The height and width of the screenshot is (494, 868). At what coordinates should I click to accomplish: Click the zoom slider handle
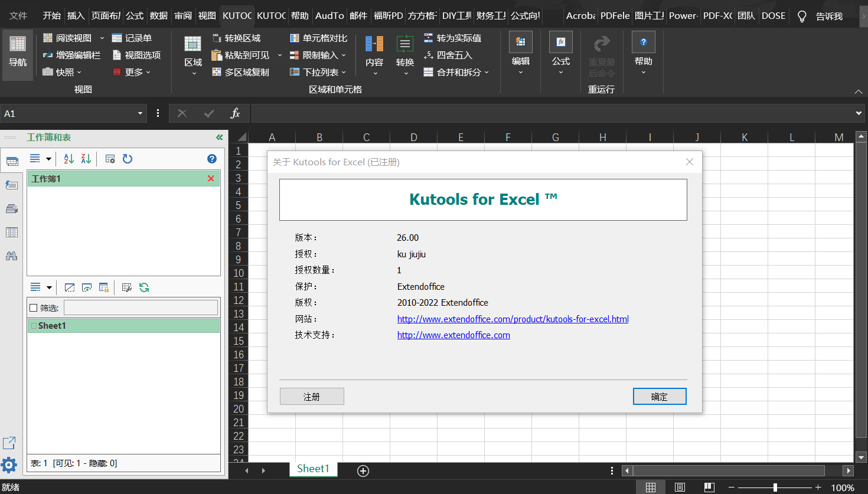click(x=775, y=488)
